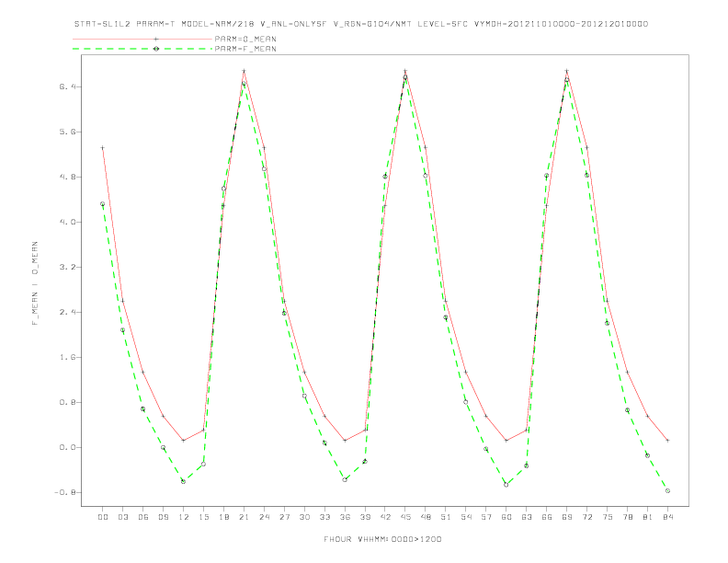Click the x-axis tick label 81

coord(648,517)
